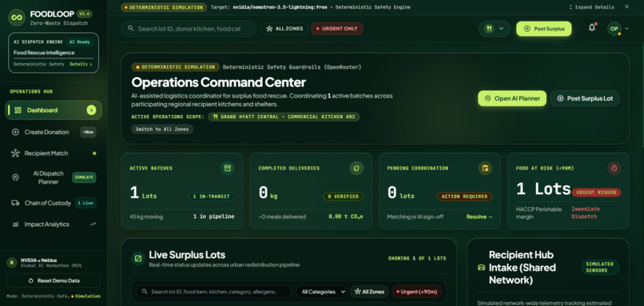Click the Impact Analytics trend arrow icon

click(x=93, y=225)
